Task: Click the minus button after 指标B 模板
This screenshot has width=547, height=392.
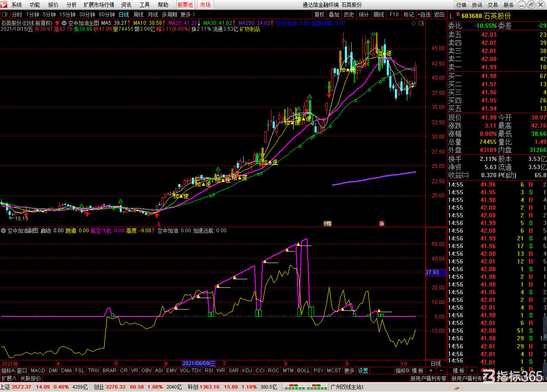Action: (x=441, y=371)
